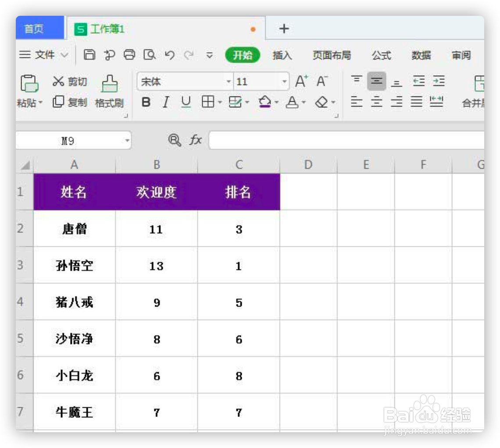
Task: Switch to the 公式 ribbon tab
Action: [x=382, y=55]
